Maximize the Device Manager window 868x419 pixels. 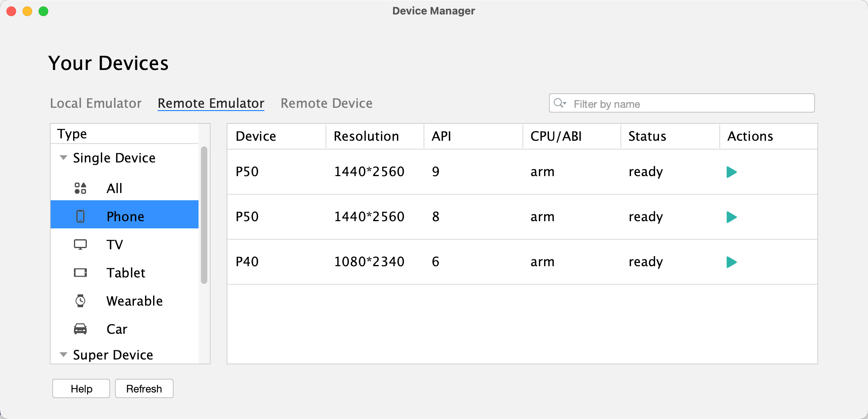43,11
